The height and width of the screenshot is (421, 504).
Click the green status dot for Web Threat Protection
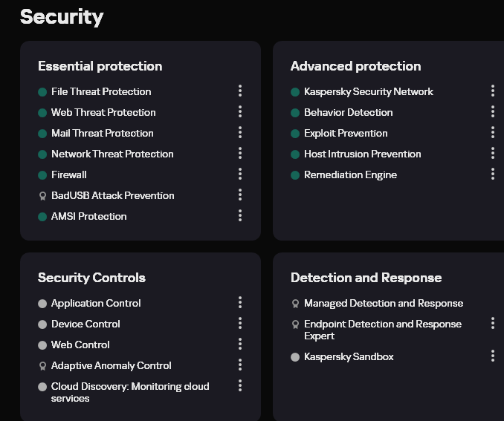(x=42, y=113)
